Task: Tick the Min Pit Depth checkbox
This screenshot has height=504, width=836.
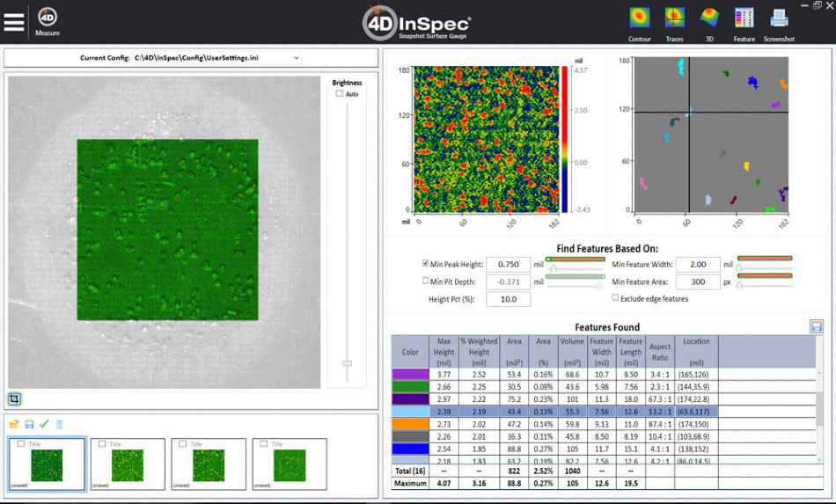Action: [426, 281]
